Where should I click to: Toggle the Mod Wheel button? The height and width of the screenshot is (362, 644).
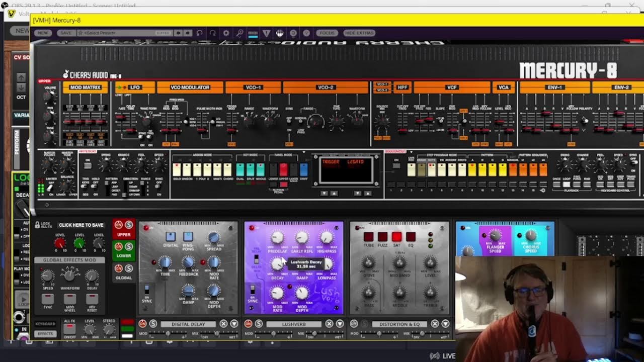70,299
